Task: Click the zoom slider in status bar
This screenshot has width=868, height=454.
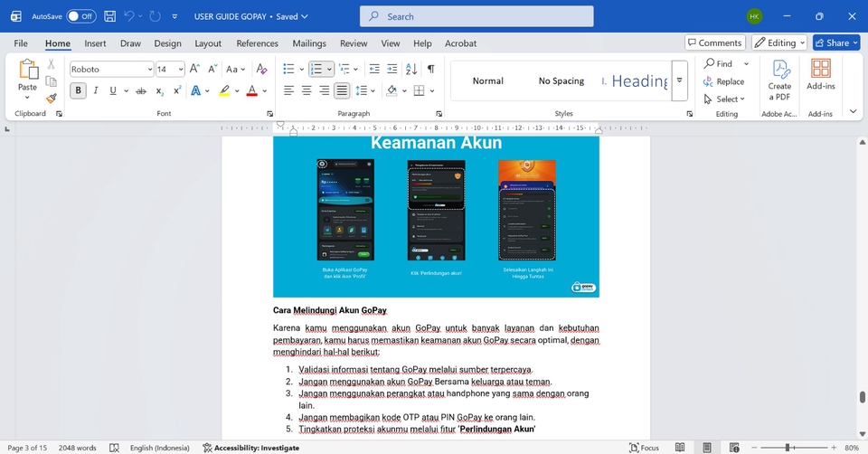Action: [x=788, y=448]
